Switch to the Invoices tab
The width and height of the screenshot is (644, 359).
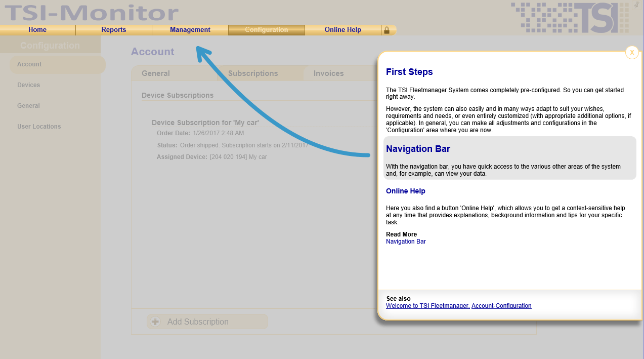(x=329, y=73)
